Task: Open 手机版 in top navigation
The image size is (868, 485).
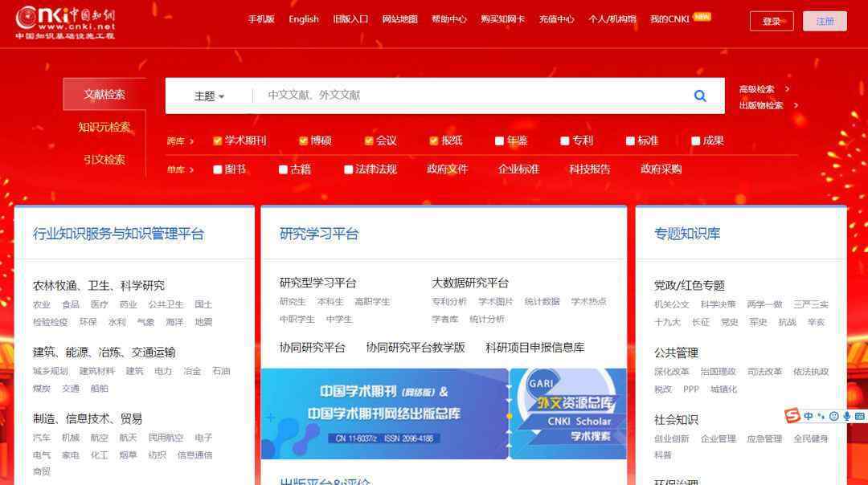Action: pyautogui.click(x=261, y=19)
